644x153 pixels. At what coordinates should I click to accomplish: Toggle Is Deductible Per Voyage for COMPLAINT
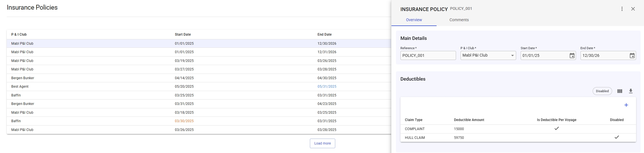coord(556,129)
